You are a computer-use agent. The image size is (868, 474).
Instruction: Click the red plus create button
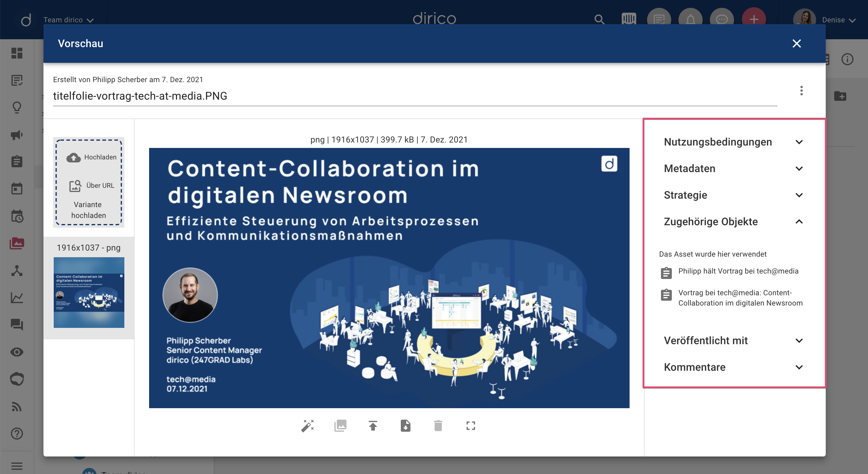754,20
